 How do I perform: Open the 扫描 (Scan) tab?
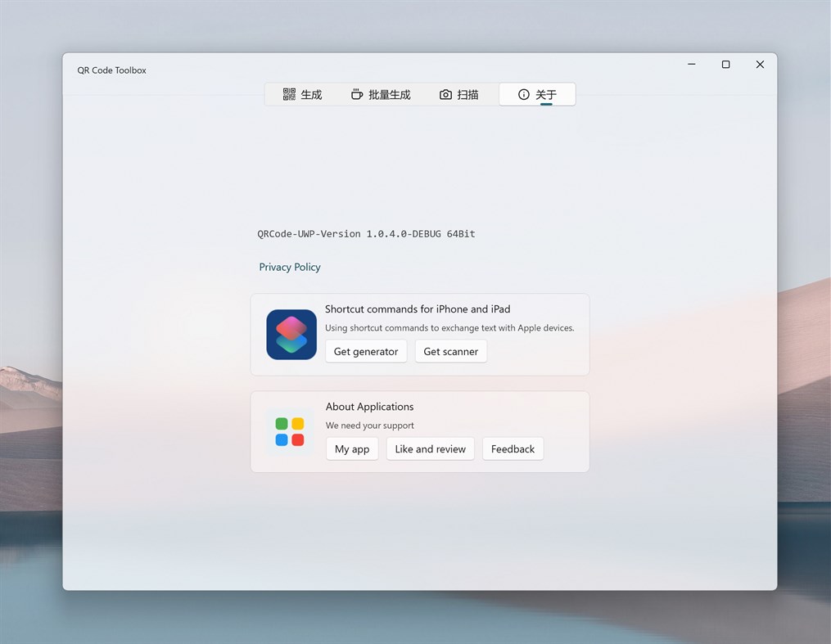click(x=459, y=95)
